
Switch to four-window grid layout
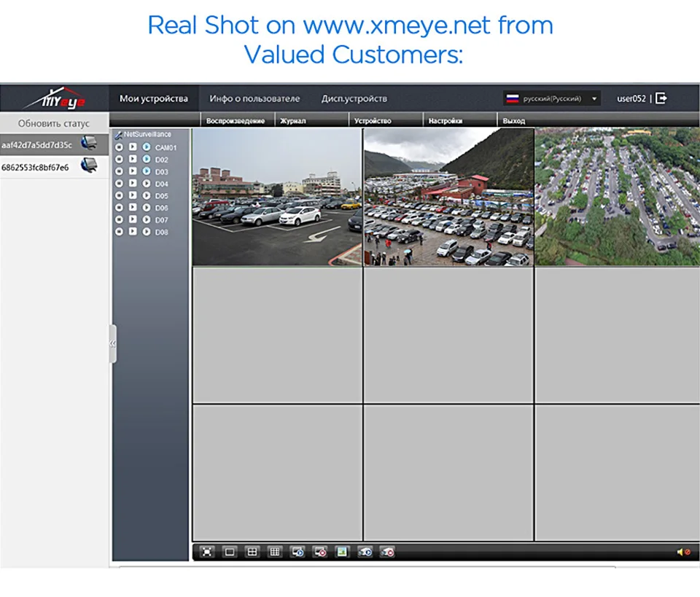click(252, 552)
